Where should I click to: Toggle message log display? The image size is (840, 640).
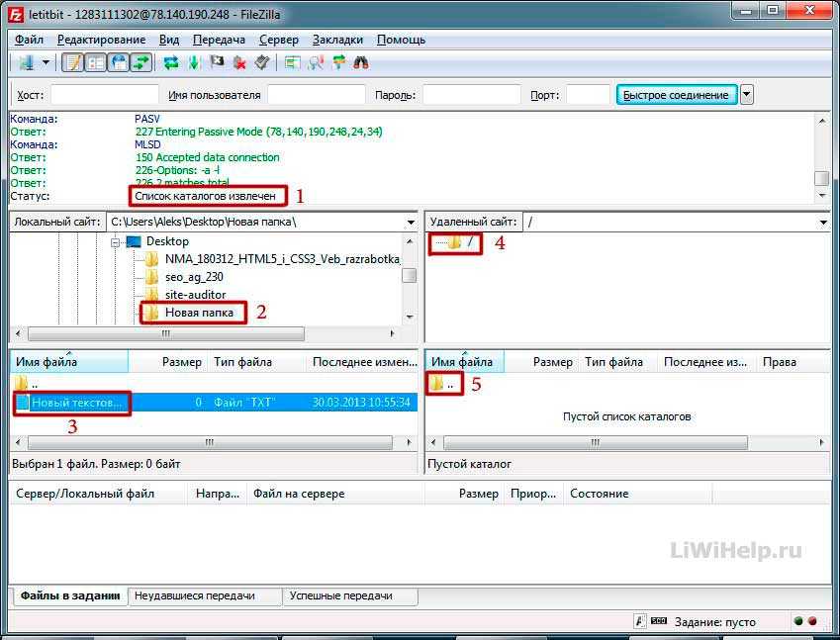pos(73,62)
